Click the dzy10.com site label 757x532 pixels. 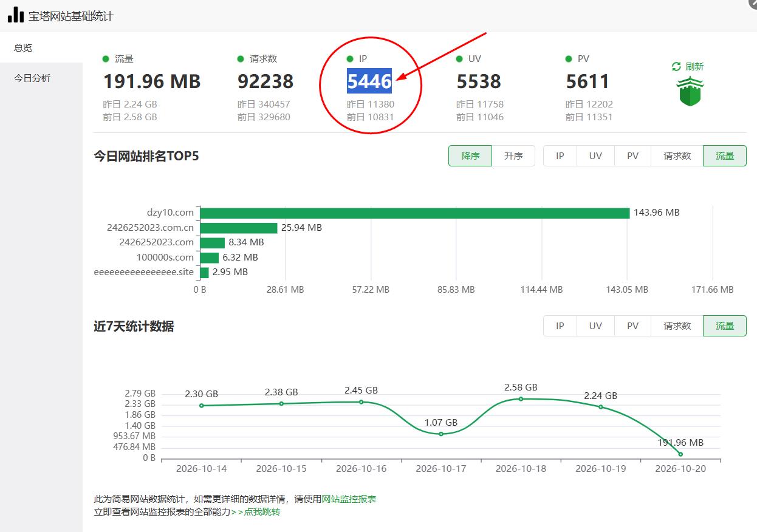pos(170,213)
